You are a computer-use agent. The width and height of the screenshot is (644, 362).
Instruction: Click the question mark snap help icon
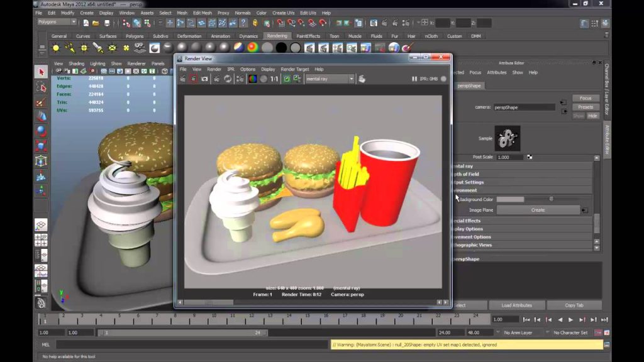coord(243,23)
